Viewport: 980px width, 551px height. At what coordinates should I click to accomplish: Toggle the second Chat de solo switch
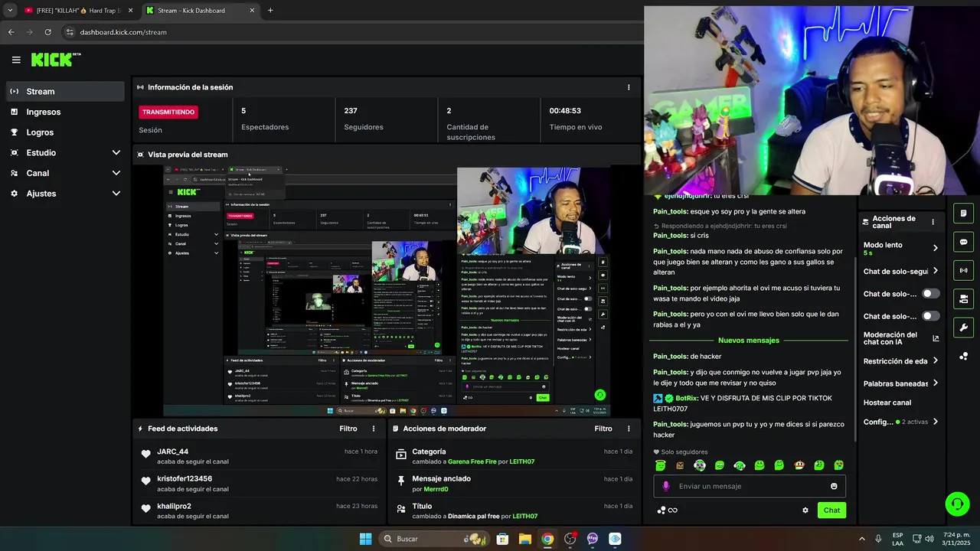930,316
